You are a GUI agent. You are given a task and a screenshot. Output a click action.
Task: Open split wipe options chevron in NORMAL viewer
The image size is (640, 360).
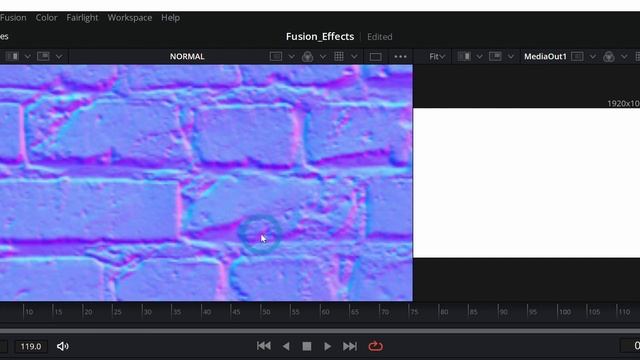[28, 56]
